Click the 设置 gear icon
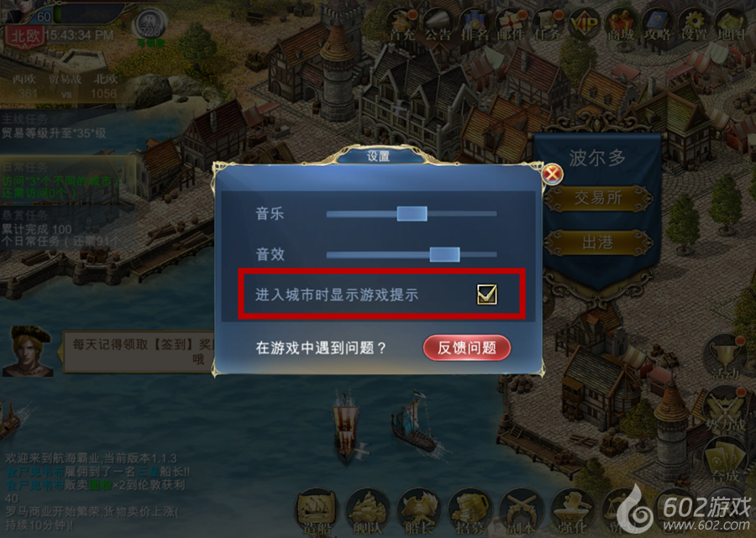The image size is (756, 538). point(693,24)
